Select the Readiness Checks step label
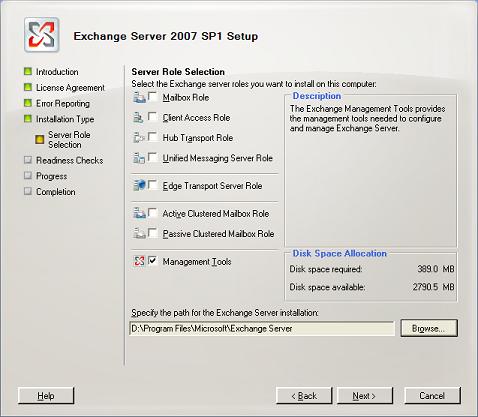The image size is (478, 417). (x=69, y=160)
